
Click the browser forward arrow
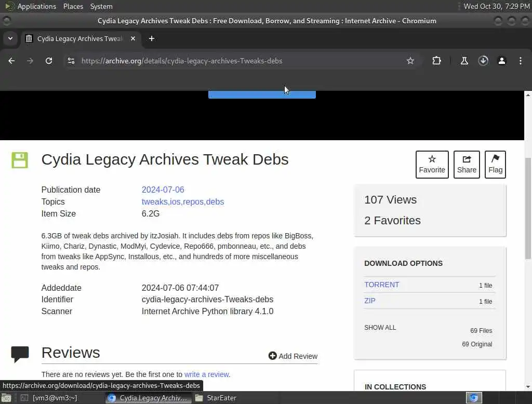click(x=30, y=61)
